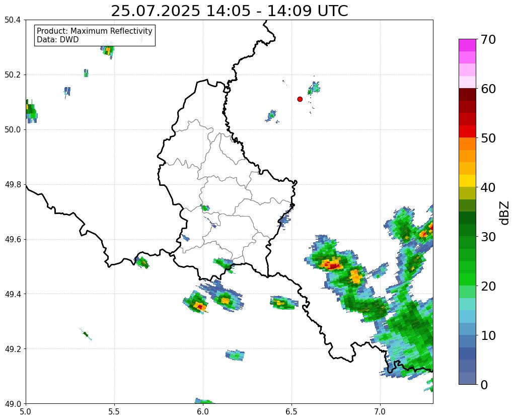Viewport: 515px width, 420px height.
Task: Select the 'Product: Maximum Reflectivity' label
Action: click(95, 31)
